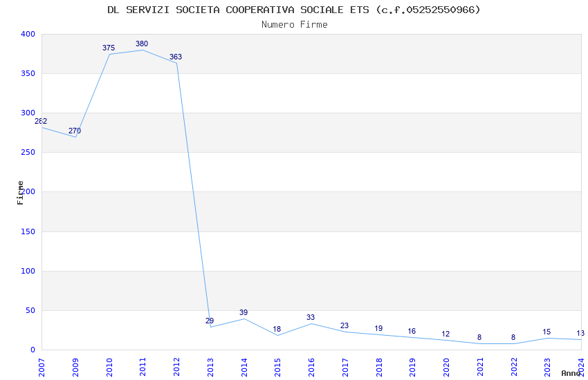This screenshot has width=588, height=380.
Task: Select x-axis year 2010
Action: [109, 368]
